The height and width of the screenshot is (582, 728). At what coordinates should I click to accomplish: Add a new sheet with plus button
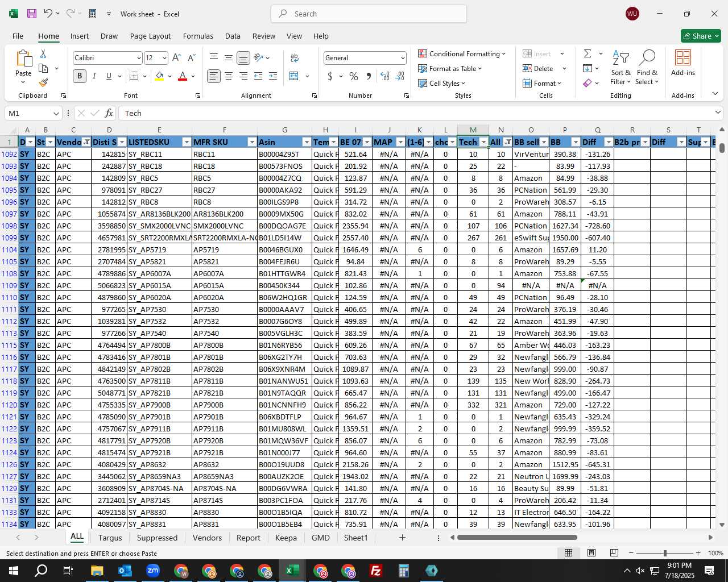pos(402,537)
